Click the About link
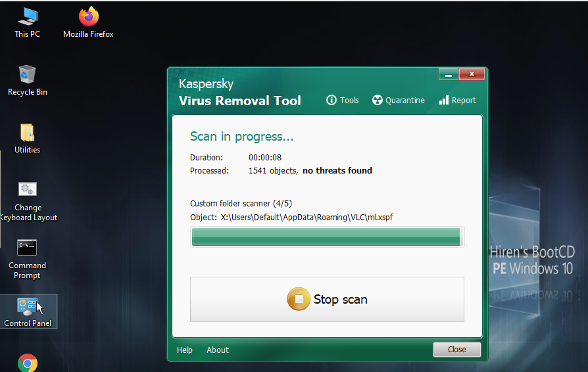Image resolution: width=588 pixels, height=372 pixels. [218, 350]
